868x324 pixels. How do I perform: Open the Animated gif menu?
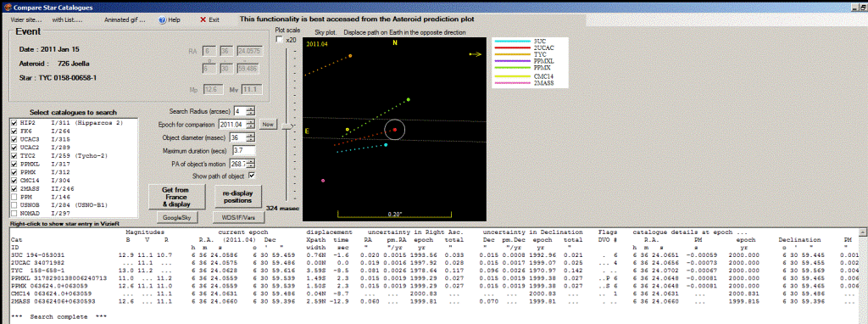[125, 20]
